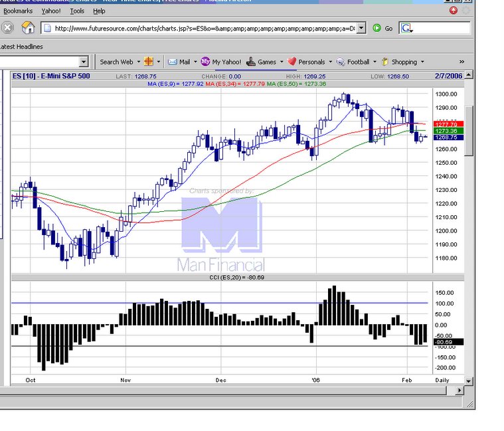Image resolution: width=504 pixels, height=431 pixels.
Task: Click the HIGH: 1269.25 value
Action: coord(305,76)
